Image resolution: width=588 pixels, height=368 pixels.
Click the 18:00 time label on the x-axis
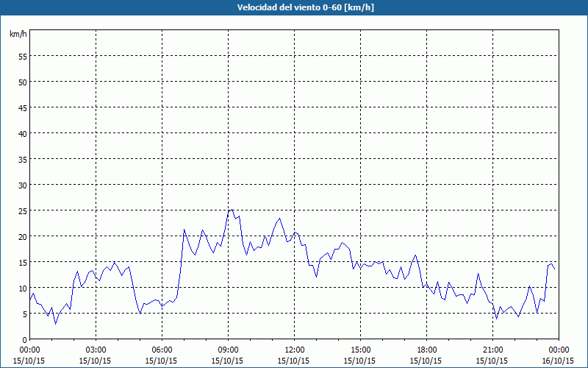[x=427, y=350]
